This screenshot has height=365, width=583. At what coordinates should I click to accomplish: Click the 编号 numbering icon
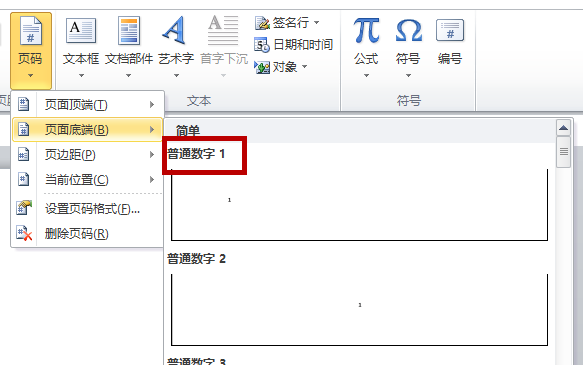(450, 31)
